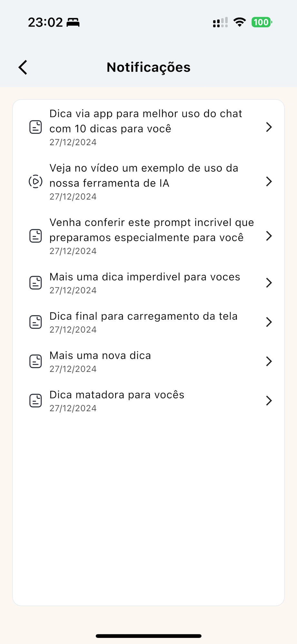Open chevron for 'Veja no vídeo' notification
Image resolution: width=297 pixels, height=644 pixels.
(269, 182)
